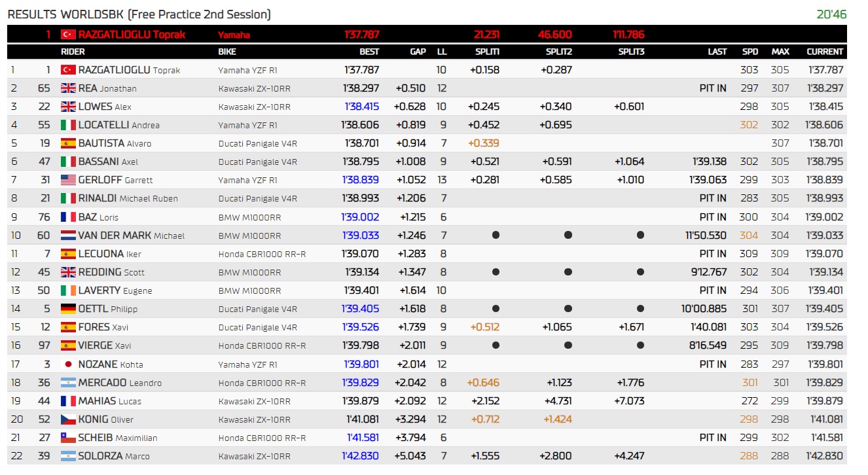
Task: Click the Turkish flag beside RAZGATLIOGLU in position 1
Action: (68, 70)
